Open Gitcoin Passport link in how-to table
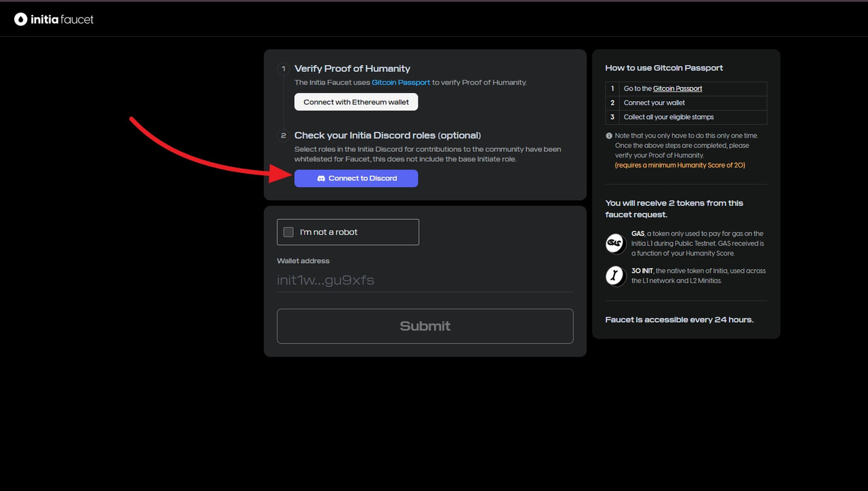Image resolution: width=868 pixels, height=491 pixels. click(677, 89)
